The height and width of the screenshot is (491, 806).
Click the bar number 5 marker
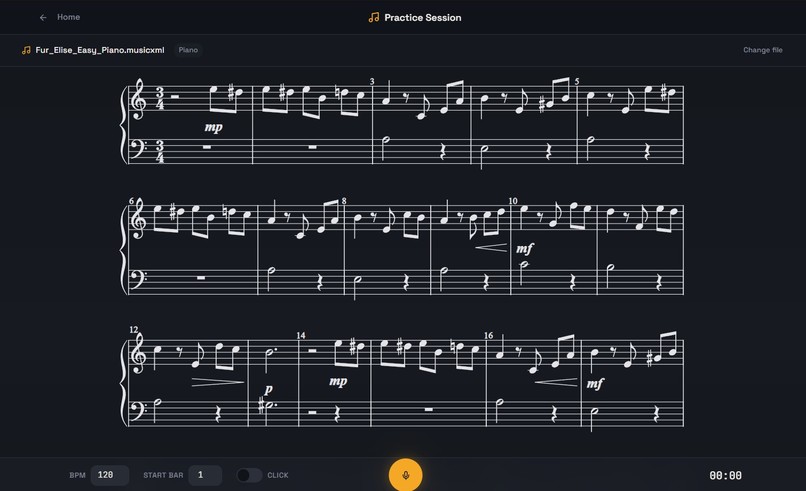coord(577,81)
